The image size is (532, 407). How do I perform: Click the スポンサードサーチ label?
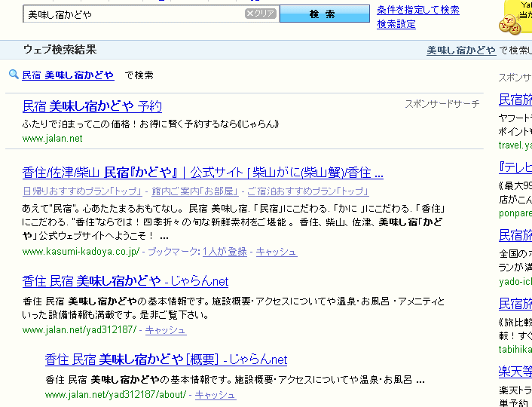pyautogui.click(x=442, y=104)
